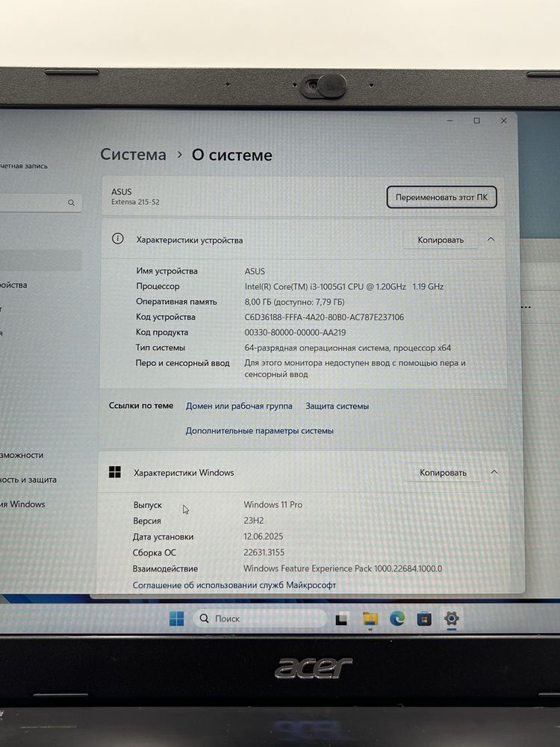Image resolution: width=560 pixels, height=747 pixels.
Task: Select sidebar item ending with 'ойства'
Action: click(13, 285)
